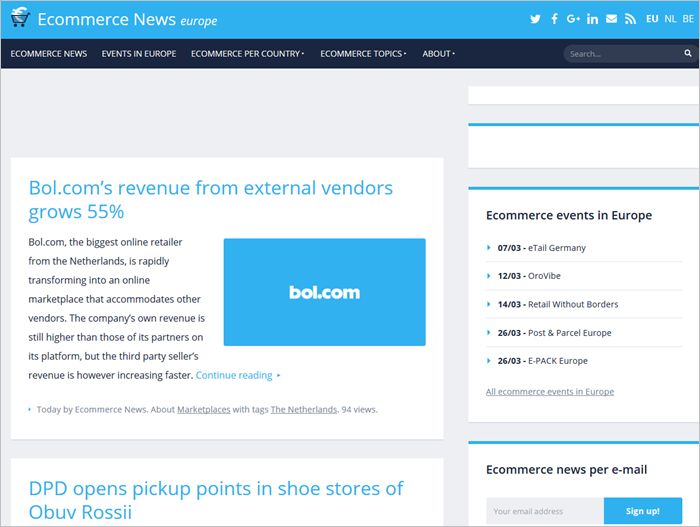Select the 'Ecommerce events in Europe' heading
This screenshot has height=527, width=700.
[x=569, y=215]
